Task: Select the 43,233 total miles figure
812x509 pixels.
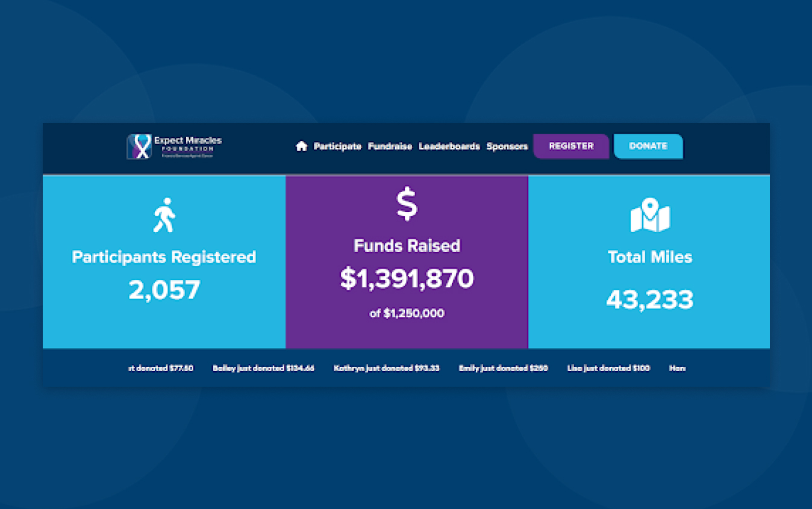Action: point(649,300)
